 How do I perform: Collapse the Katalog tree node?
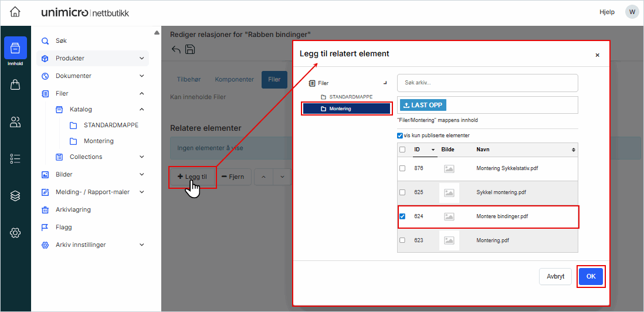pyautogui.click(x=141, y=110)
